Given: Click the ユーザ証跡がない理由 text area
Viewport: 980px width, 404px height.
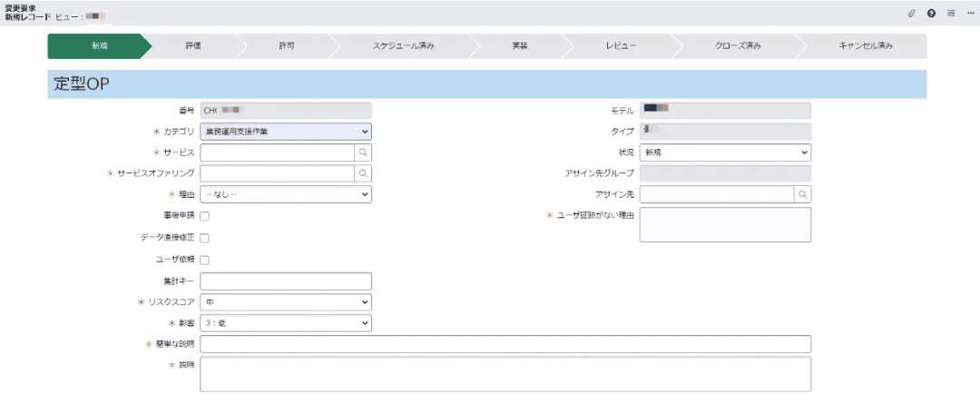Looking at the screenshot, I should (725, 224).
